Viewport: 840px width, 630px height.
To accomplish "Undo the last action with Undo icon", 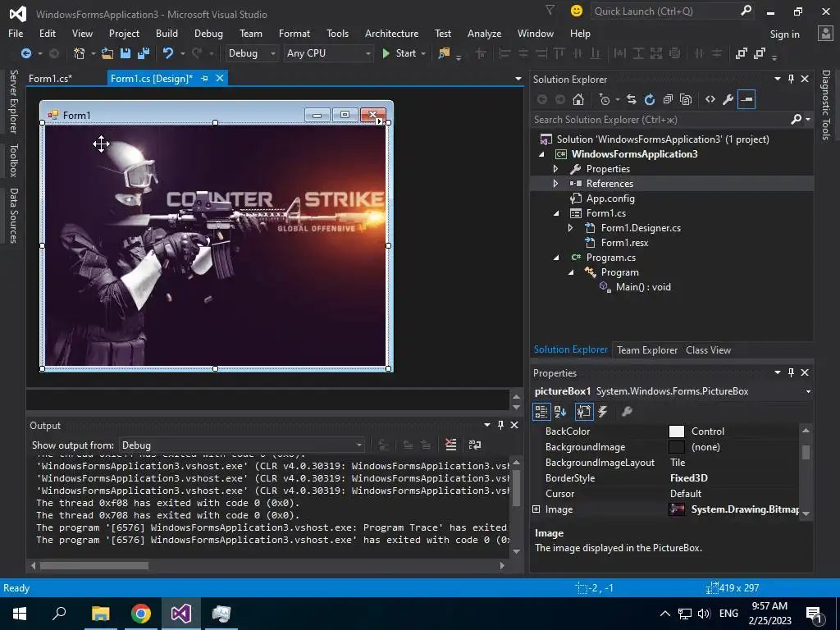I will point(168,53).
